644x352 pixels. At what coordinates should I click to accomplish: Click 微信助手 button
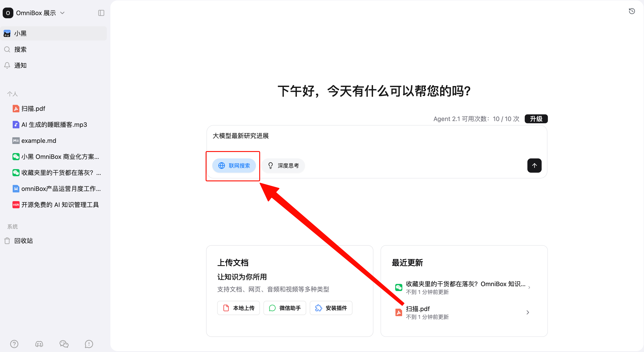tap(284, 308)
